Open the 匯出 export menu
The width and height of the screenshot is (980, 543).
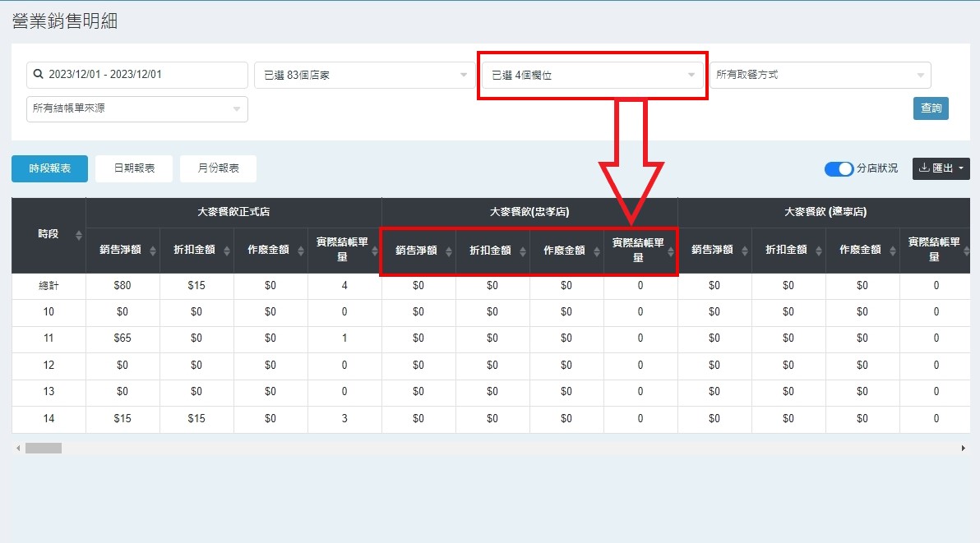click(x=941, y=168)
